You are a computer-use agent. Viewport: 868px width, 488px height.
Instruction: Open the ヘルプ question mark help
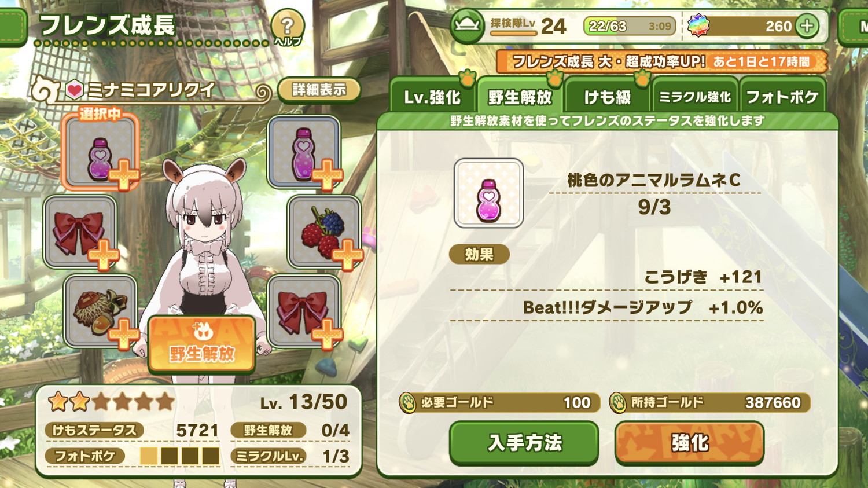[x=287, y=27]
